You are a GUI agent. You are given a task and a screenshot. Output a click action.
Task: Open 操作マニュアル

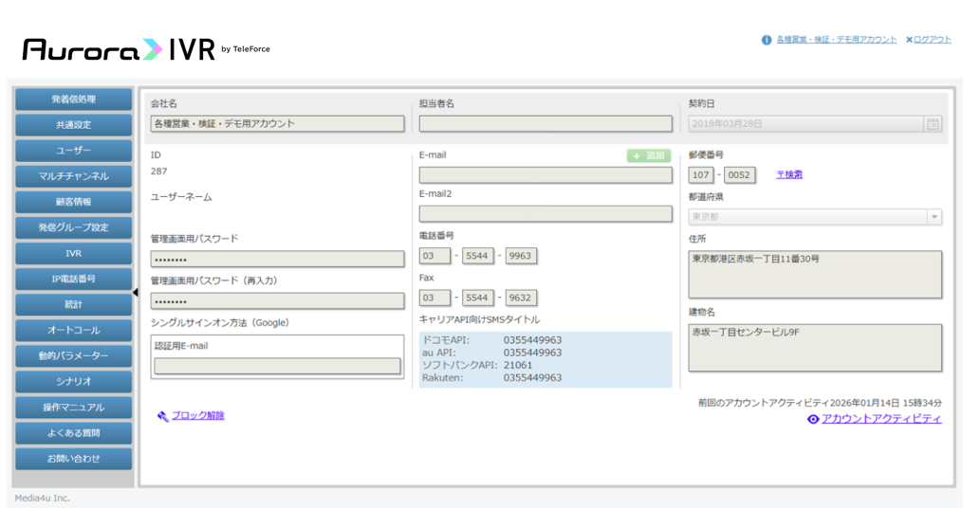point(74,407)
